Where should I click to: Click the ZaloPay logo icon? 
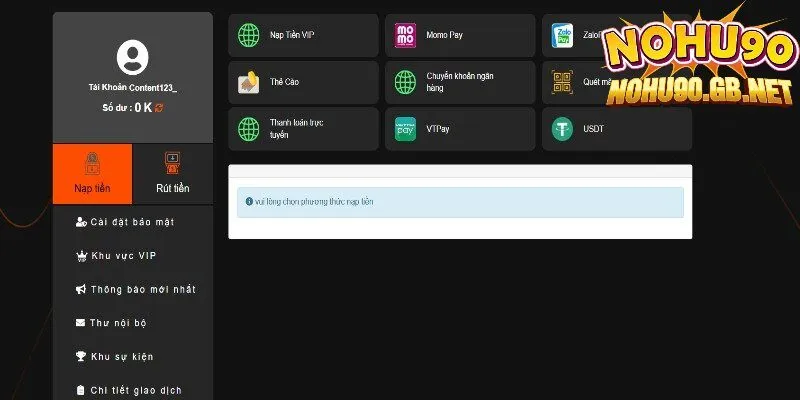click(562, 36)
